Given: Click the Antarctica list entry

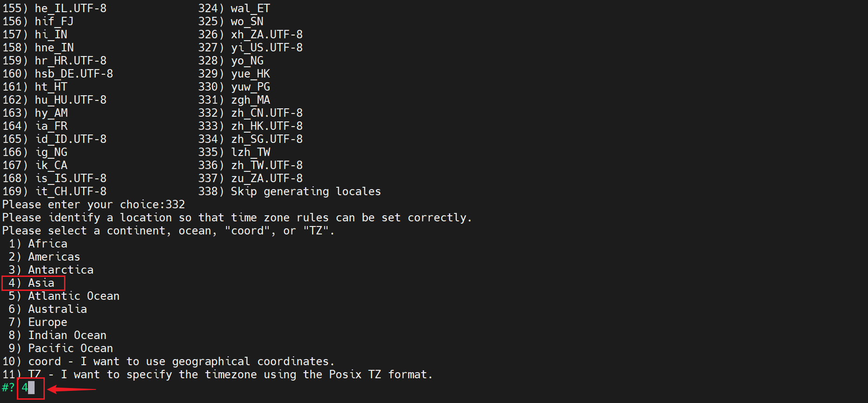Looking at the screenshot, I should pos(60,270).
